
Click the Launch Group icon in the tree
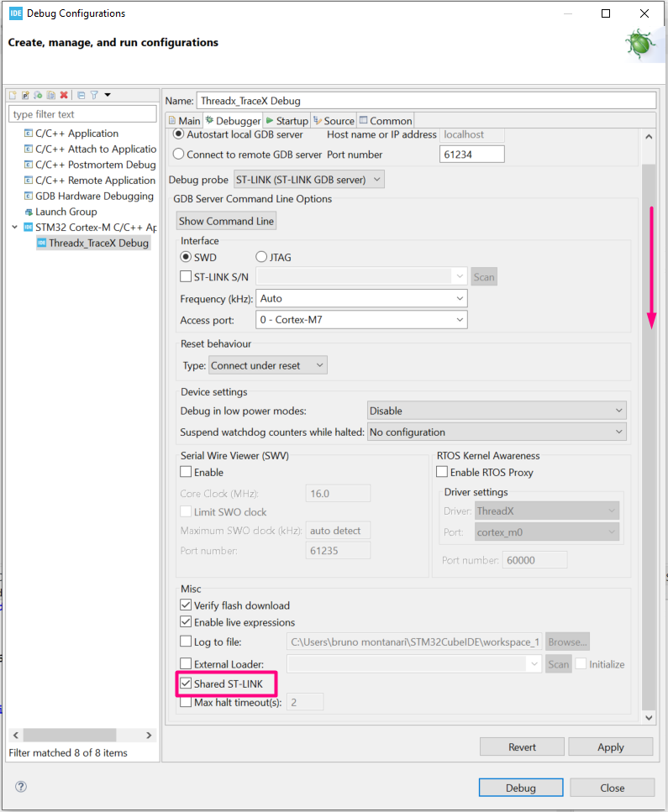click(x=29, y=212)
